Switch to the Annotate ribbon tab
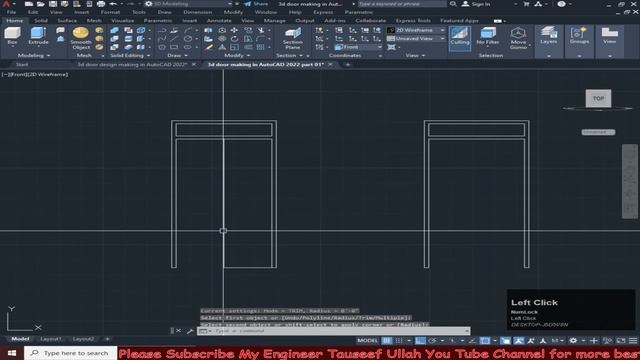The height and width of the screenshot is (360, 640). (219, 20)
